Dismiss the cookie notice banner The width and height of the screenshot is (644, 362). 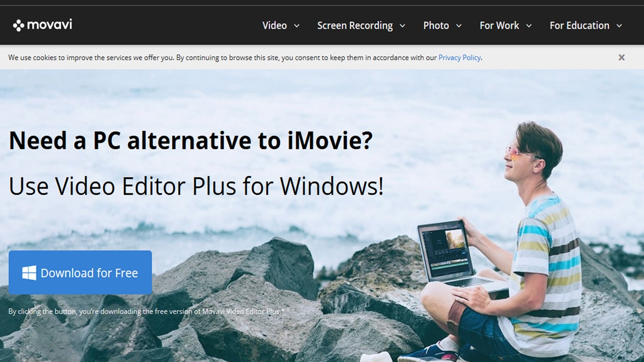[622, 57]
